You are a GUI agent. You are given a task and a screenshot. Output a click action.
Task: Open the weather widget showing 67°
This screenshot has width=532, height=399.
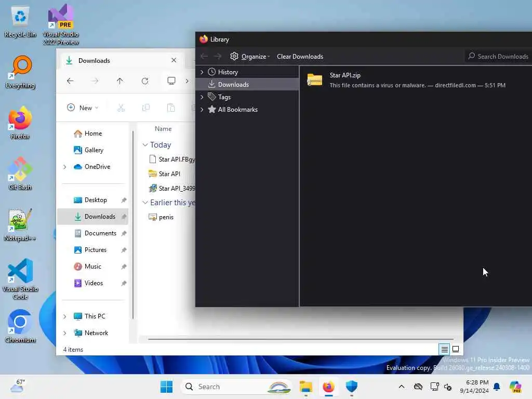pos(17,387)
